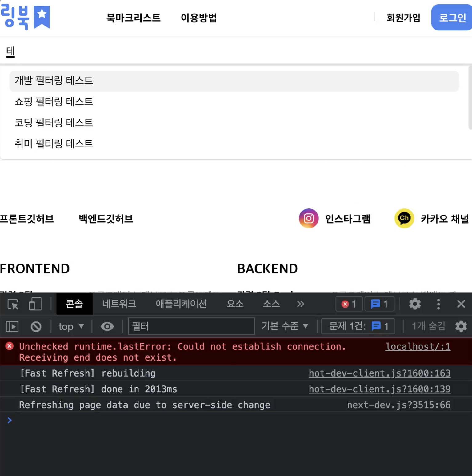The height and width of the screenshot is (476, 472).
Task: Click the suggestion list scrollbar
Action: pos(470,98)
